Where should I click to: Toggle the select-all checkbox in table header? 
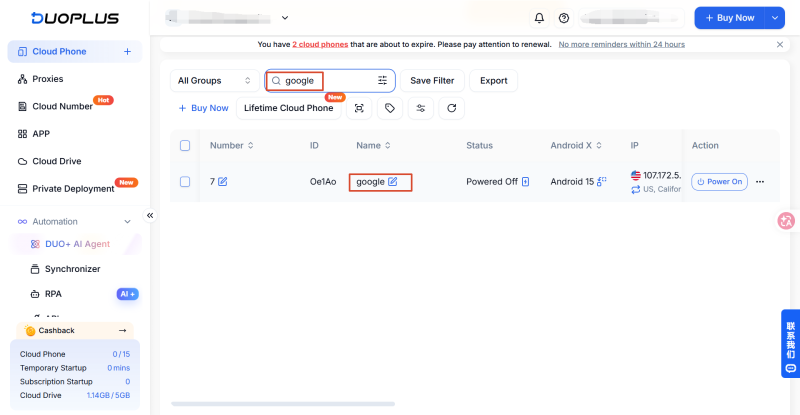click(185, 145)
